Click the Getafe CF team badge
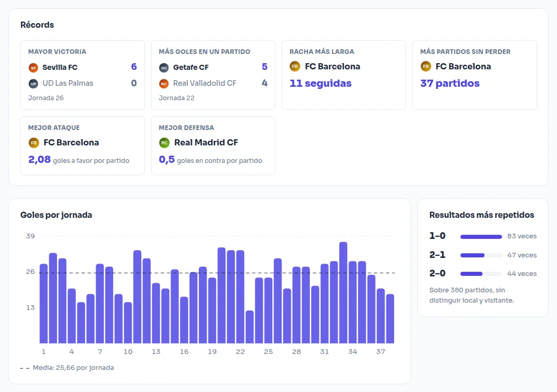 (x=164, y=67)
